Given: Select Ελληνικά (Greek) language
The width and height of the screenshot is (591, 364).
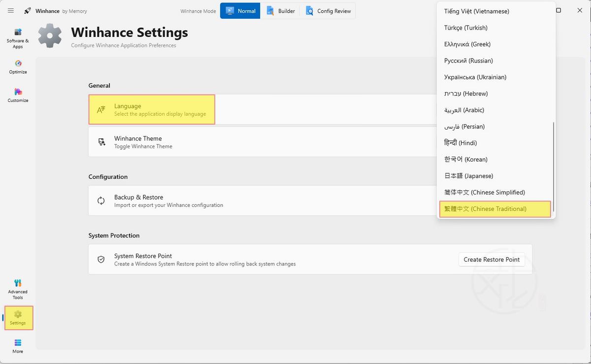Looking at the screenshot, I should point(496,44).
